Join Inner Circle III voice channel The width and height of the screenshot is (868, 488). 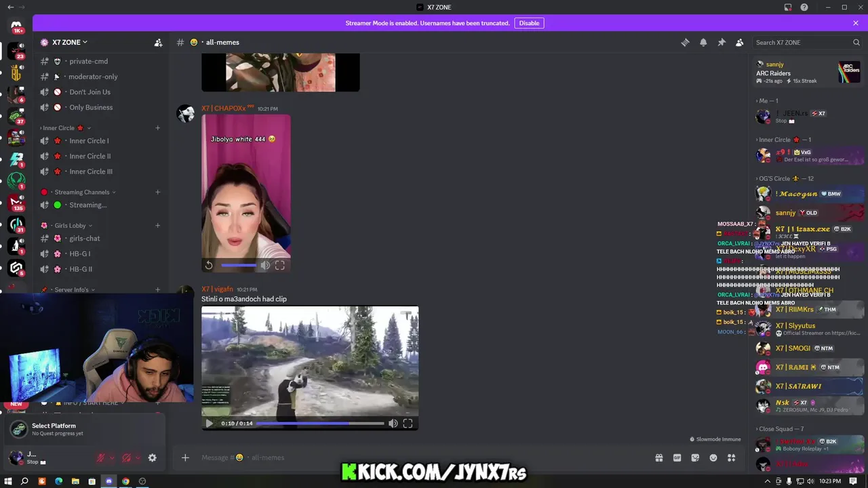coord(100,171)
